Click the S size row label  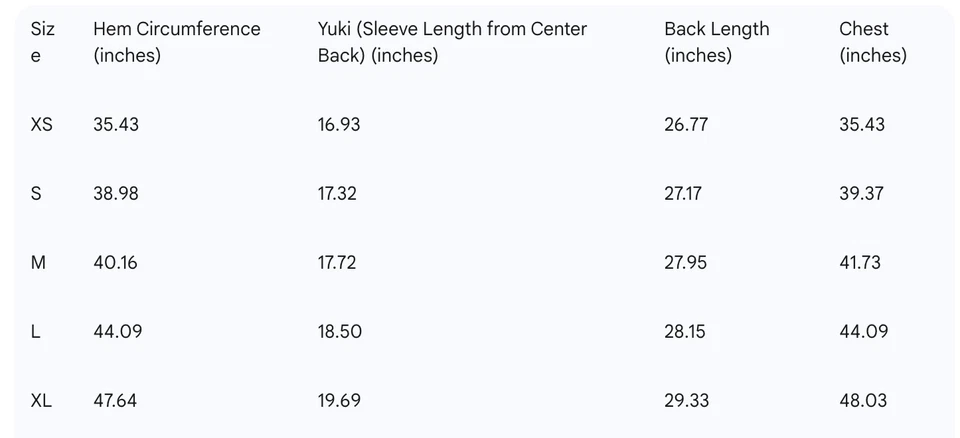point(37,194)
